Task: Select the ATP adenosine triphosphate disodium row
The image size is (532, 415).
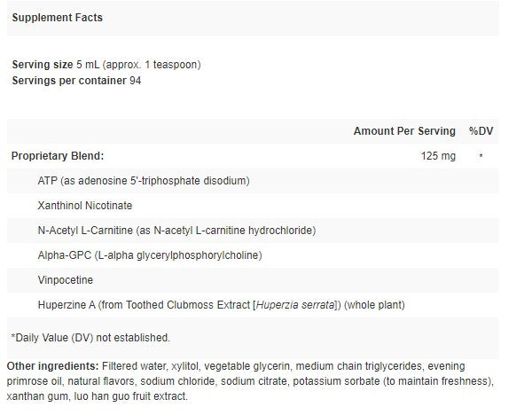Action: click(143, 181)
